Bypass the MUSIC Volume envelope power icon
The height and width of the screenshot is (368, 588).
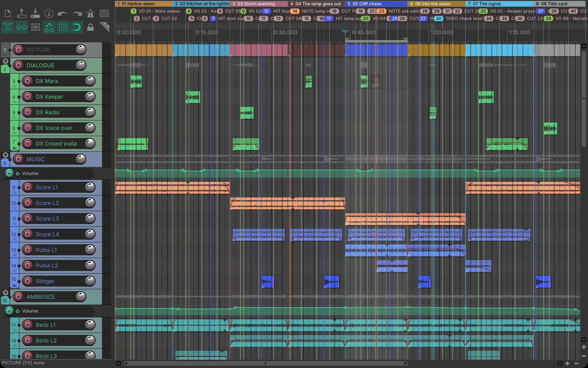coord(17,173)
